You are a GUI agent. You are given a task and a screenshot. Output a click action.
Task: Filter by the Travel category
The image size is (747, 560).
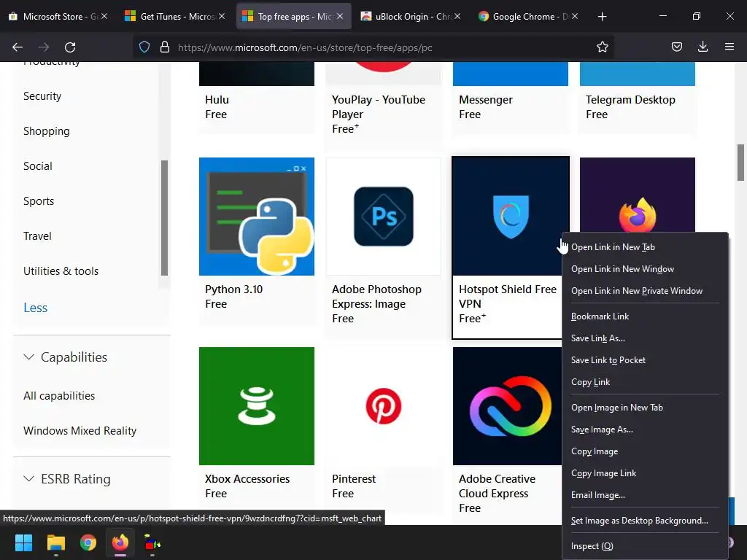(37, 236)
